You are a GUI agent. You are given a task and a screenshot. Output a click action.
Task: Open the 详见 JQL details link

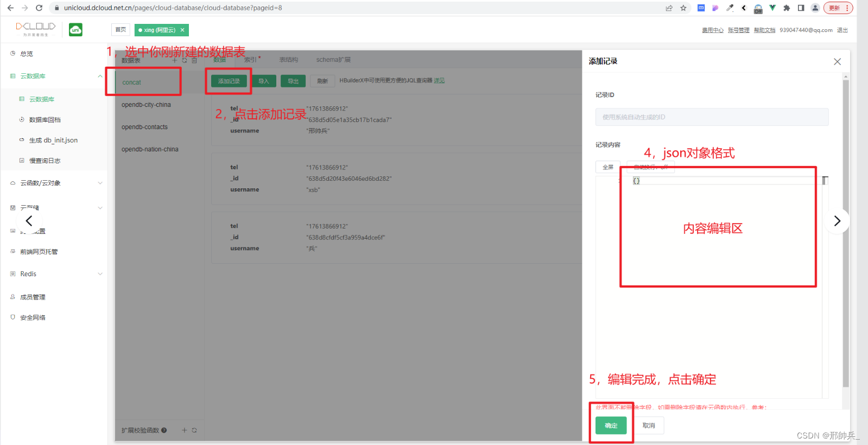click(x=439, y=80)
